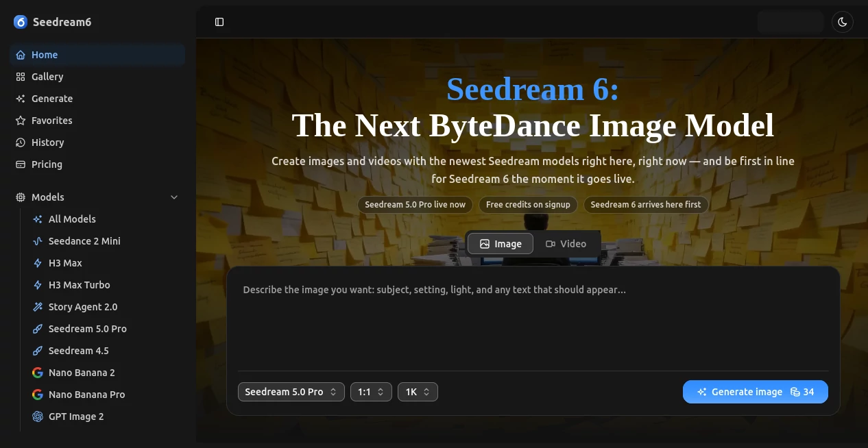
Task: Collapse the Models section chevron
Action: [x=174, y=197]
